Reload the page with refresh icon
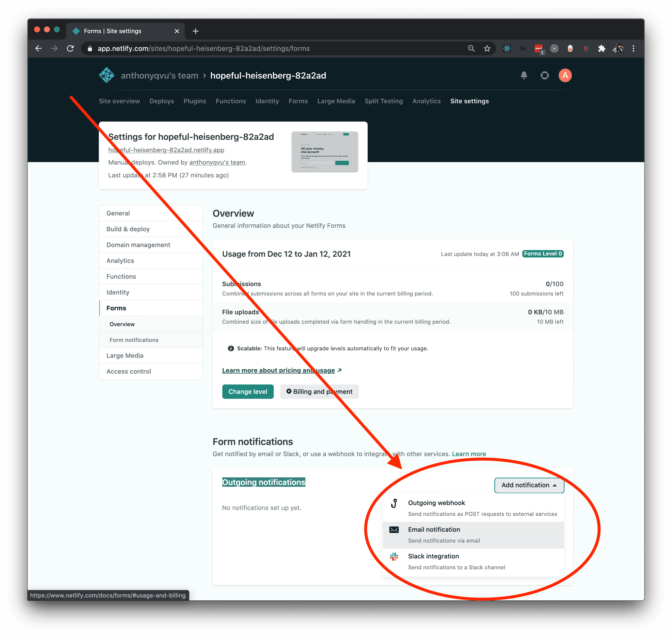This screenshot has height=637, width=672. tap(70, 49)
